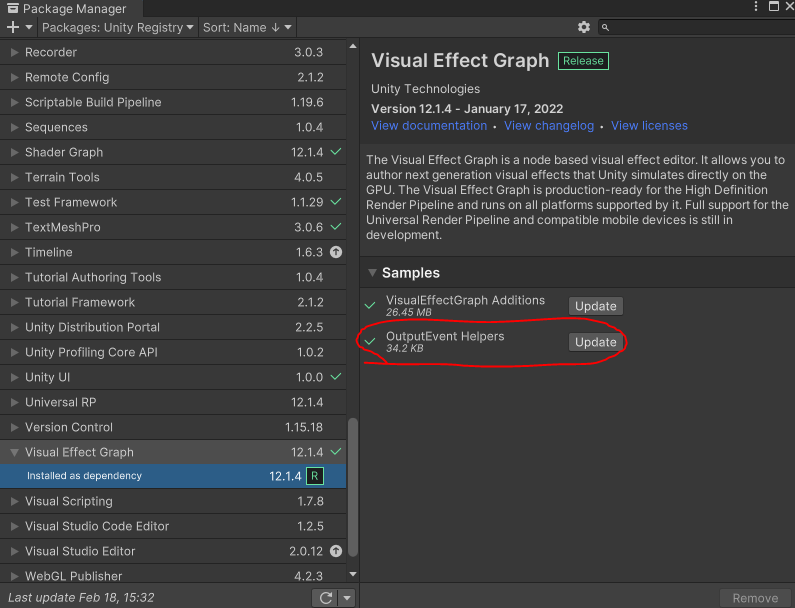This screenshot has width=795, height=608.
Task: Expand WebGL Publisher package entry
Action: coord(14,576)
